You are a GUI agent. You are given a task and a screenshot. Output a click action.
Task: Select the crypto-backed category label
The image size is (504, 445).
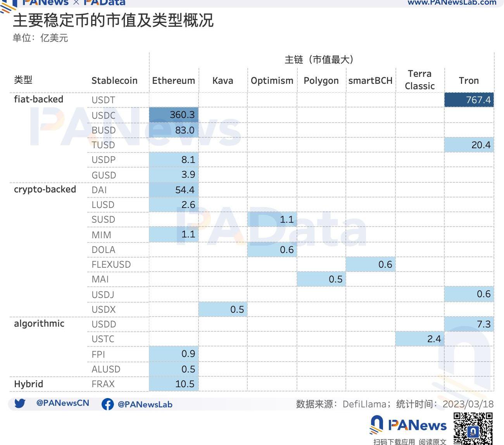[x=45, y=189]
